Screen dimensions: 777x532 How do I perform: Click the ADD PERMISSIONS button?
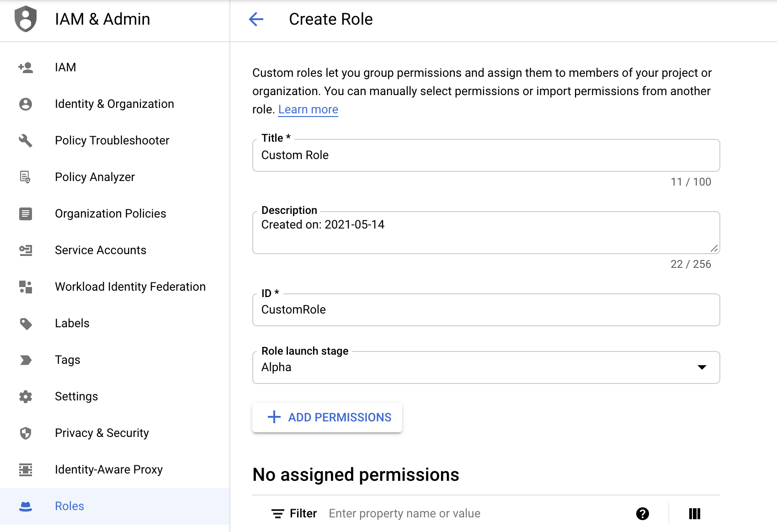pyautogui.click(x=327, y=417)
